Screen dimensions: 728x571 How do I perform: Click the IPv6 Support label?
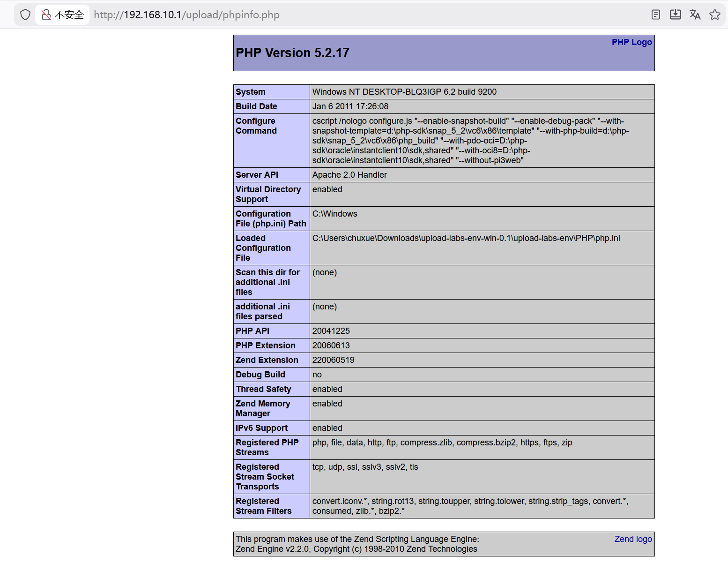click(261, 428)
